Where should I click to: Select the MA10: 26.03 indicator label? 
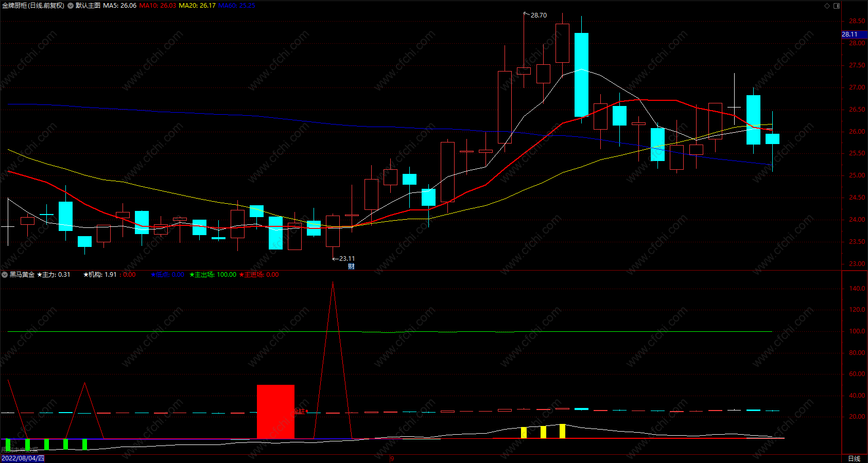pyautogui.click(x=158, y=6)
